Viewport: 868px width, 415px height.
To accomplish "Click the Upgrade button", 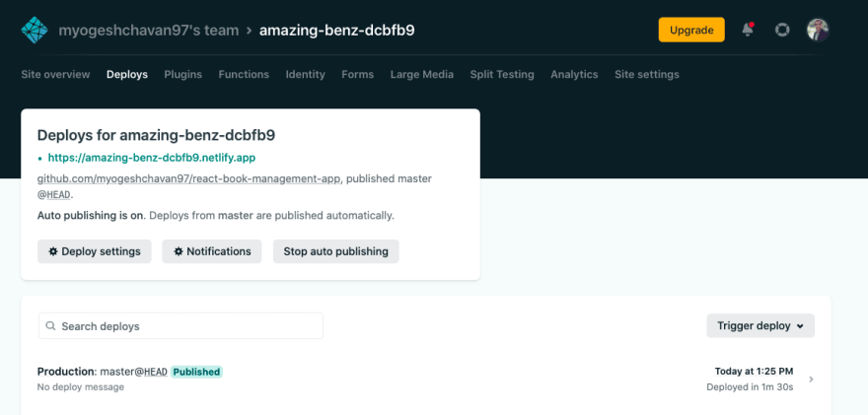I will pos(691,30).
